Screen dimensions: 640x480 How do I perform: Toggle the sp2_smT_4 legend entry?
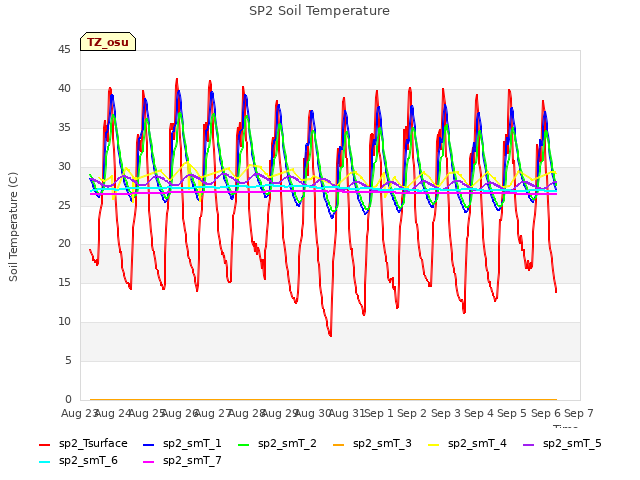click(x=467, y=444)
